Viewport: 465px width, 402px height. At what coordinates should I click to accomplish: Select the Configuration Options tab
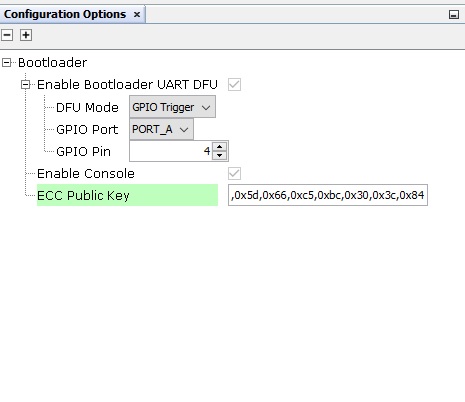coord(65,14)
